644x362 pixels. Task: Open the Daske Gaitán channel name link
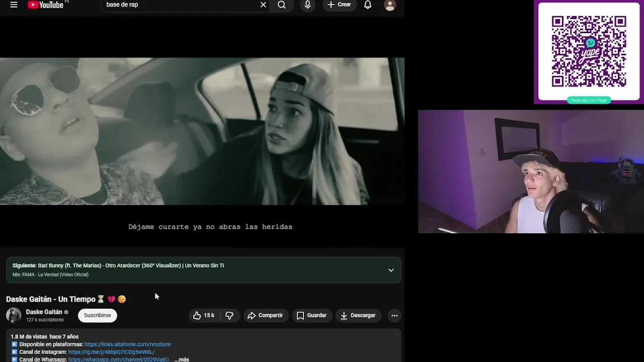44,312
